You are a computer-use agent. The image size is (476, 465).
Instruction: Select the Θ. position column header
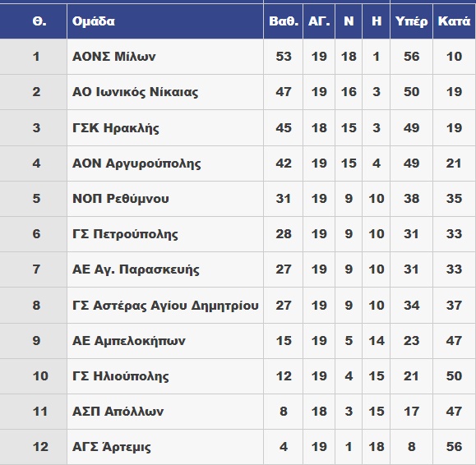pos(39,21)
